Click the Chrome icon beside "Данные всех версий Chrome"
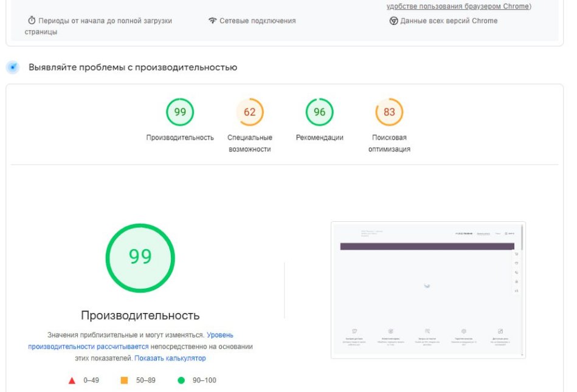 pos(393,21)
